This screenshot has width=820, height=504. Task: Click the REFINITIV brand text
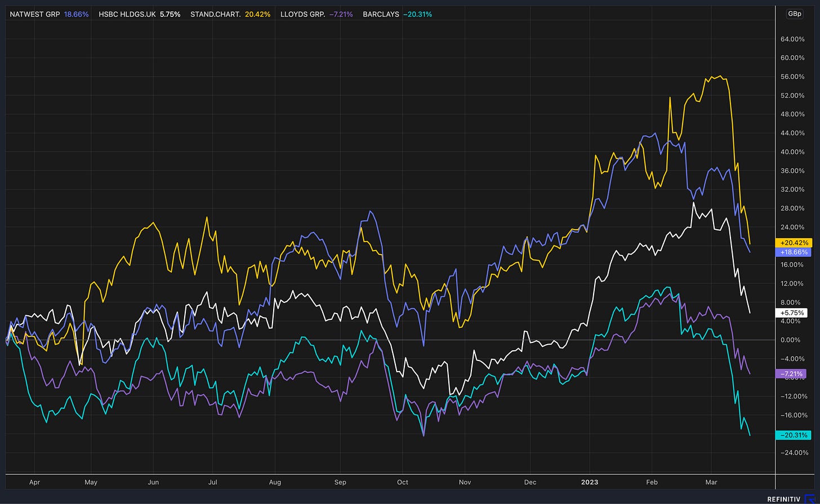coord(784,499)
